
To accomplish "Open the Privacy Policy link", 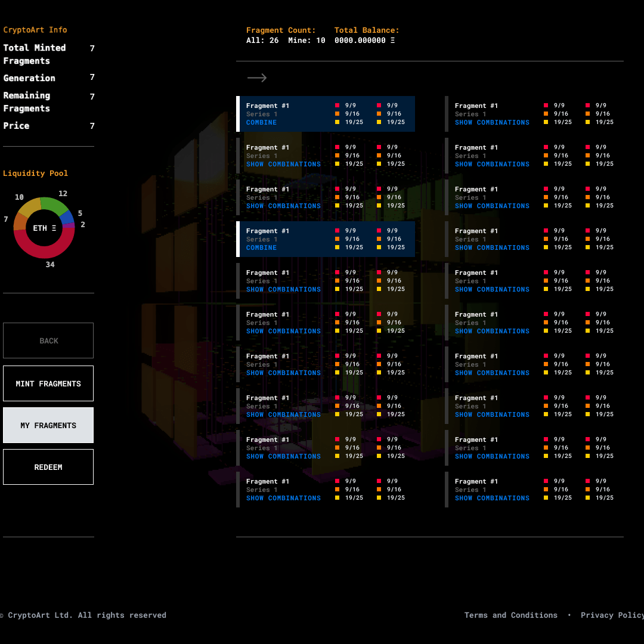I will click(611, 615).
